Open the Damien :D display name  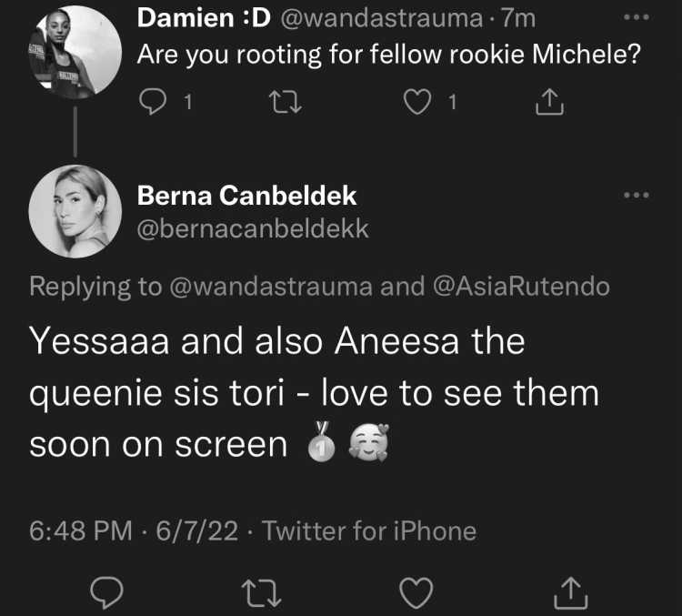point(204,18)
